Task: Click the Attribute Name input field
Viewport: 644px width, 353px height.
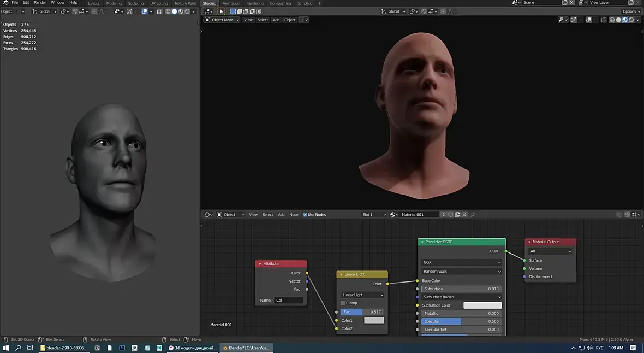Action: tap(288, 300)
